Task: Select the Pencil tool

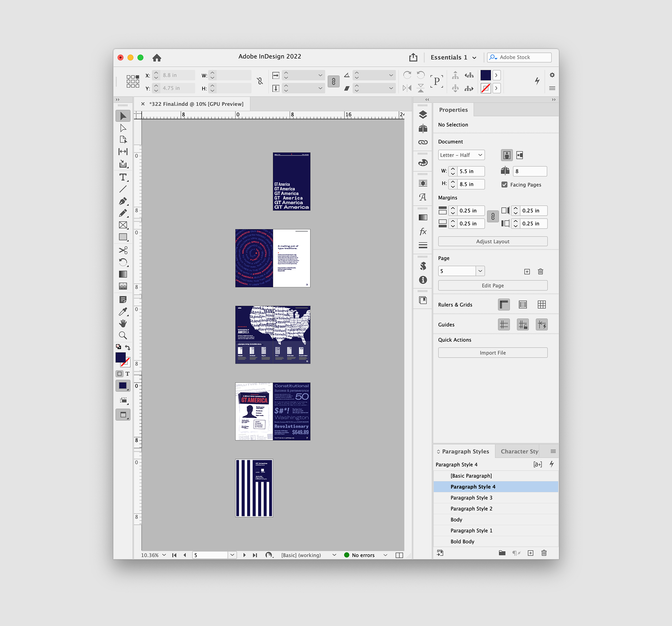Action: (123, 213)
